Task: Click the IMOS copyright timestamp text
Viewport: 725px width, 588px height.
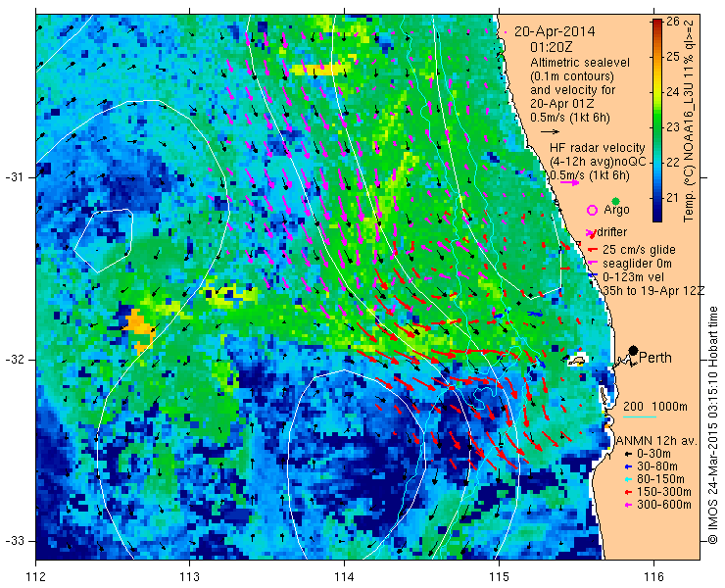Action: click(x=713, y=425)
